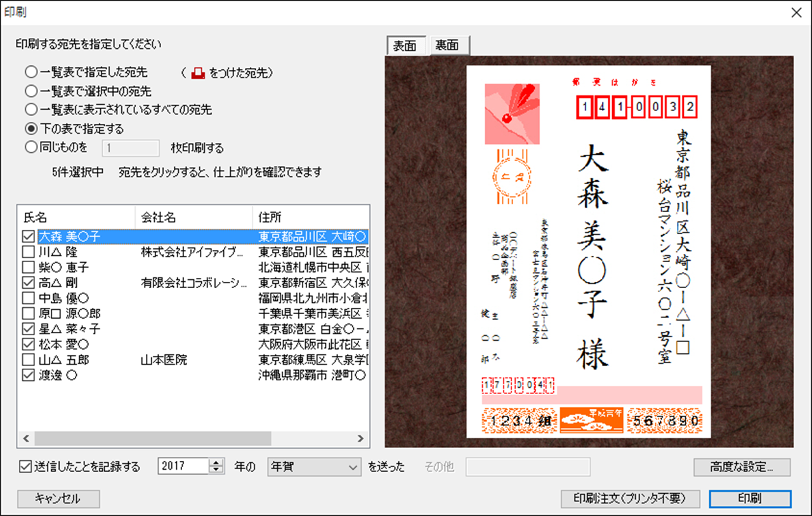
Task: Uncheck the checkbox for 高△ 剛
Action: pos(29,283)
